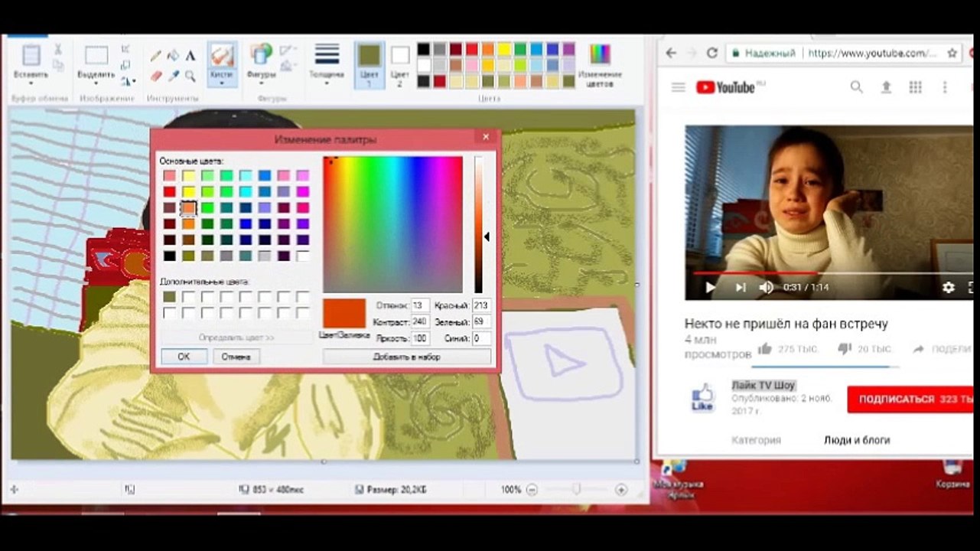Screen dimensions: 980x551
Task: Pick the selected orange basic color swatch
Action: pyautogui.click(x=188, y=207)
